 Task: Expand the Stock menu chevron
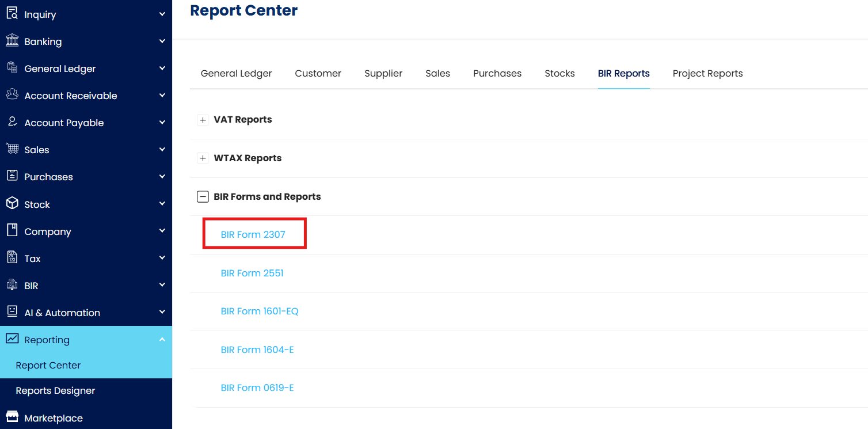pos(162,204)
